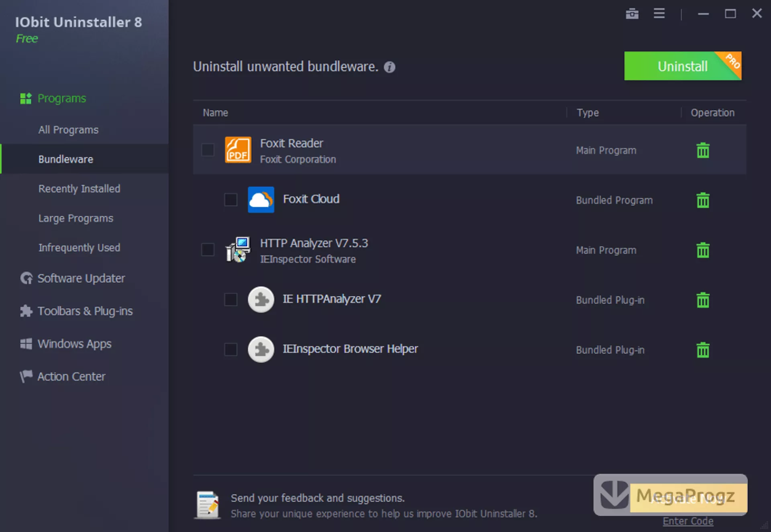Click the Toolbars & Plug-ins puzzle icon

click(26, 311)
